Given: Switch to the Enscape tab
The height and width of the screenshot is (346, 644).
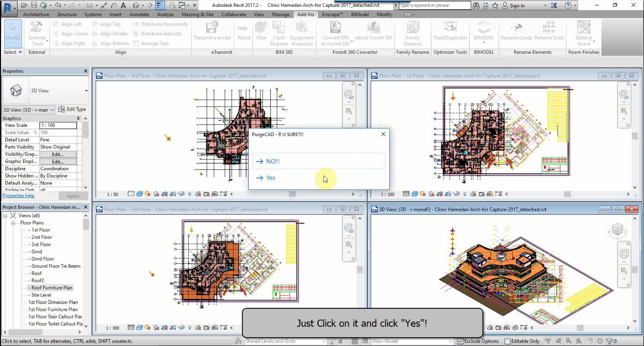Looking at the screenshot, I should coord(333,14).
